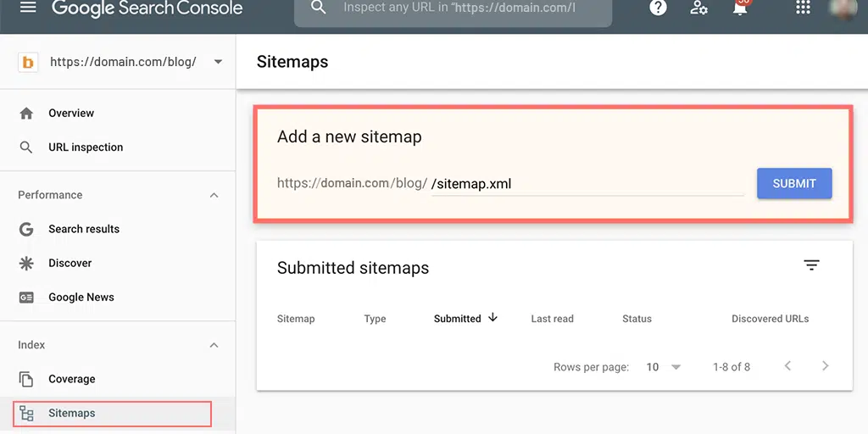Collapse the Performance section
This screenshot has width=868, height=434.
tap(214, 196)
